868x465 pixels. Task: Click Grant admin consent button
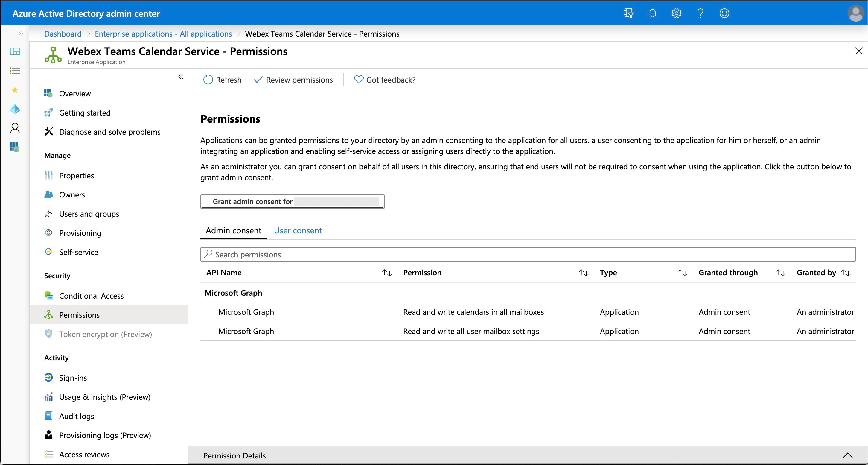[x=292, y=202]
